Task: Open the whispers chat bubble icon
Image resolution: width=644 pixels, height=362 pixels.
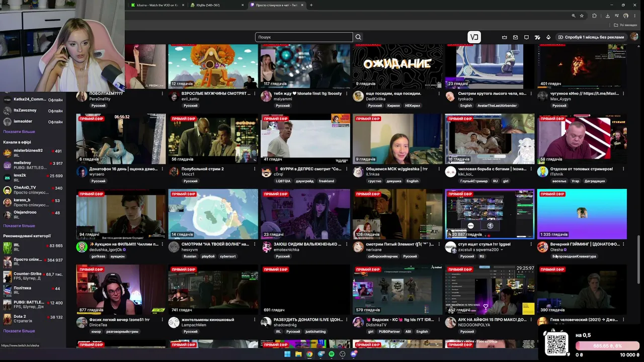Action: (527, 37)
